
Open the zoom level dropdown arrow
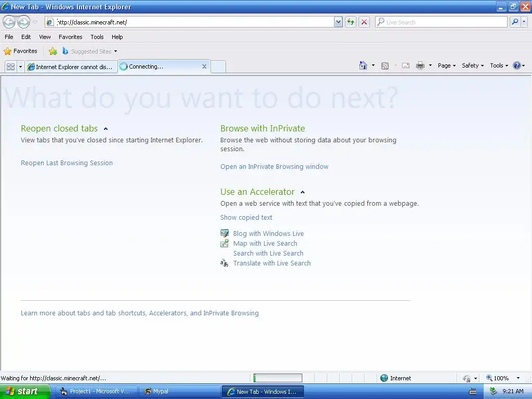(518, 378)
